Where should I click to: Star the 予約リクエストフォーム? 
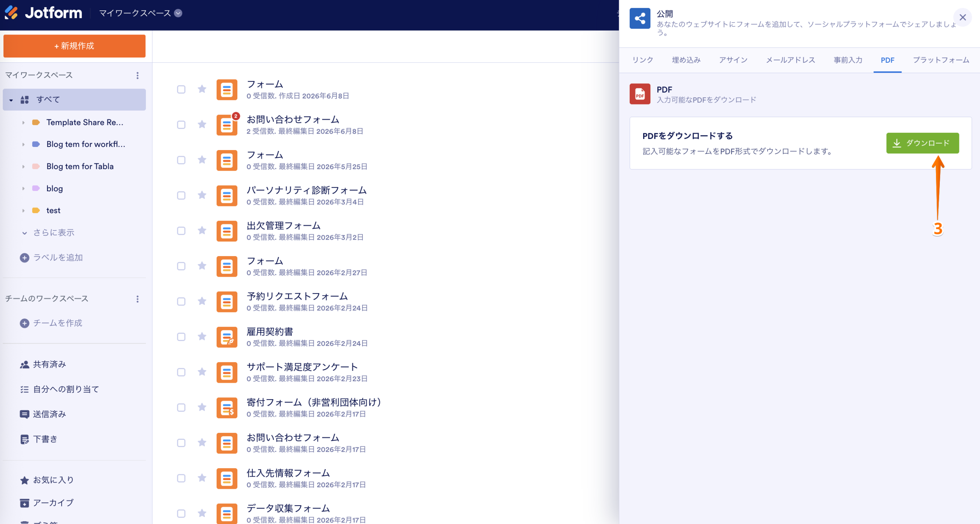202,301
